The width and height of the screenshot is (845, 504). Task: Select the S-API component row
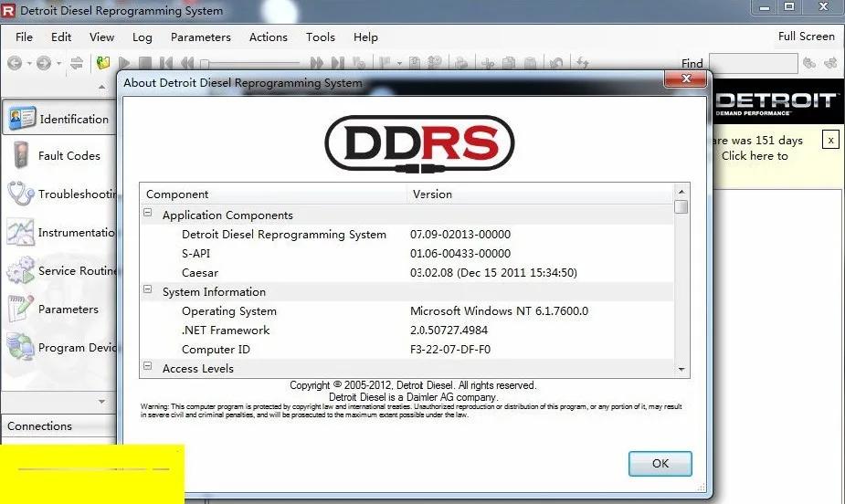coord(407,253)
